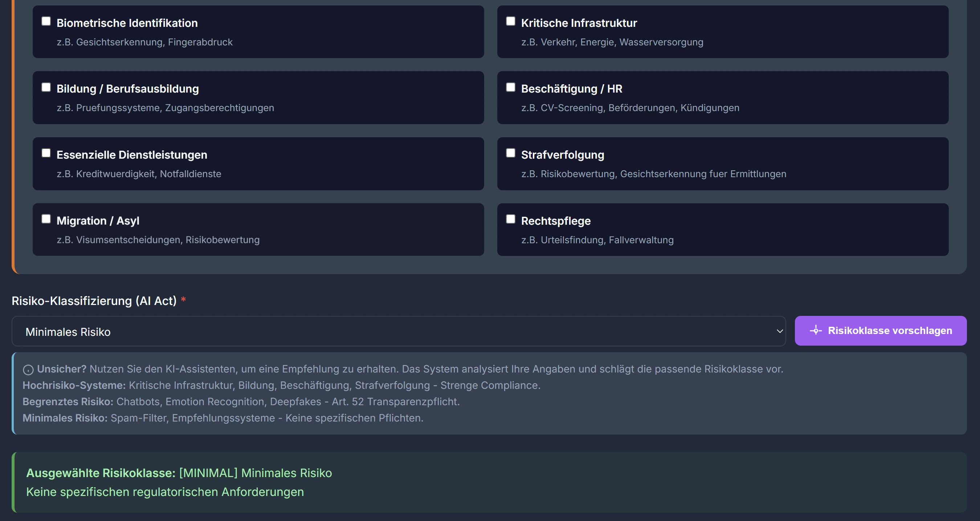Check the Biometrische Identifikation checkbox
Screen dimensions: 980x521
[x=46, y=21]
